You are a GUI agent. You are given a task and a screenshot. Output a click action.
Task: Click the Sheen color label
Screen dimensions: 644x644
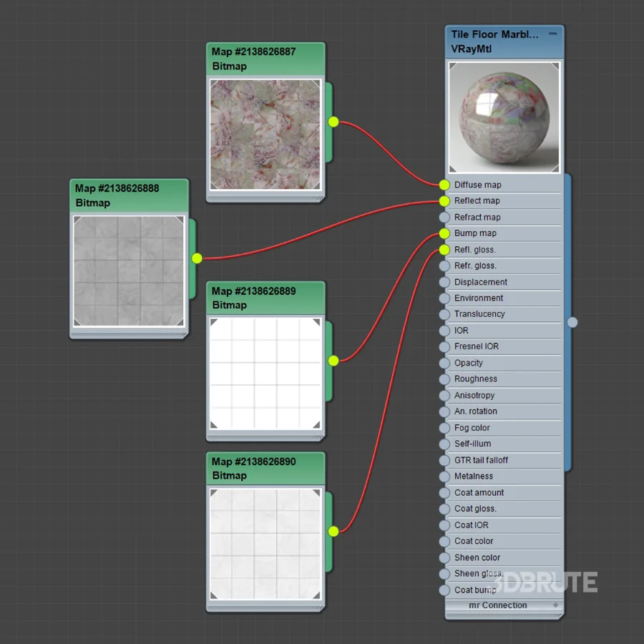477,557
